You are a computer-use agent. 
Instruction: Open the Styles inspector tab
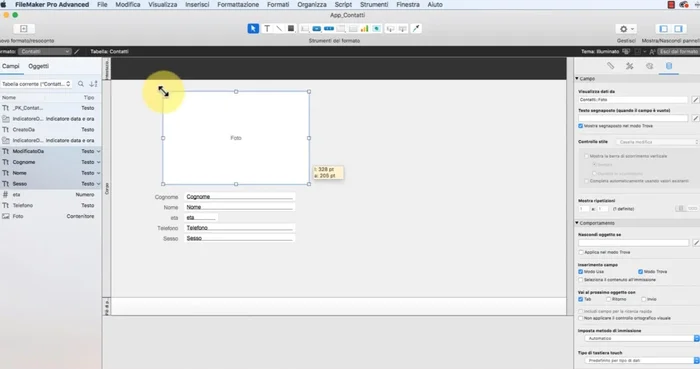pyautogui.click(x=629, y=66)
